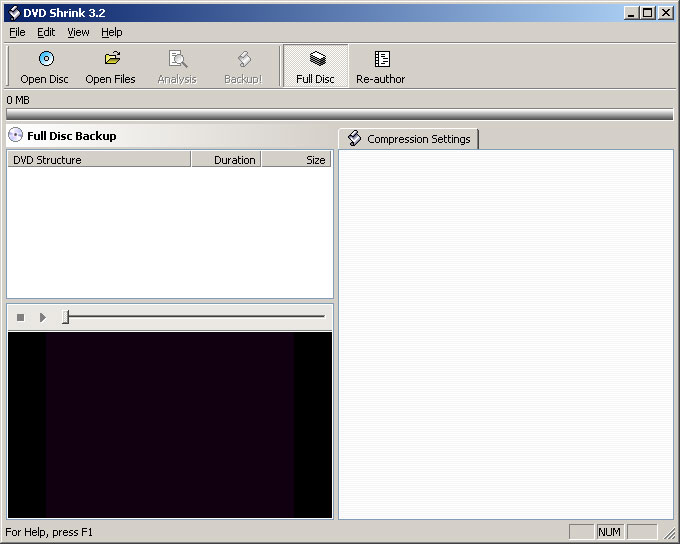Viewport: 680px width, 544px height.
Task: Click the DVD Structure column header
Action: pyautogui.click(x=98, y=160)
